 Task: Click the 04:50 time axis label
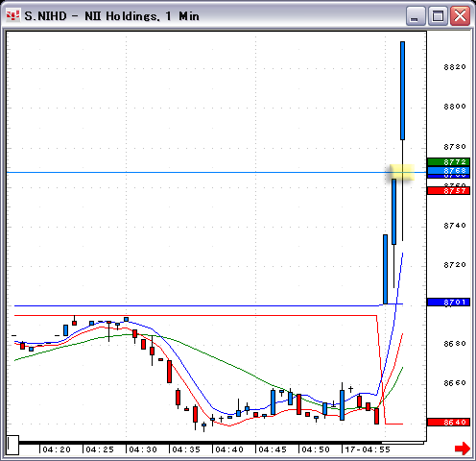pyautogui.click(x=316, y=449)
